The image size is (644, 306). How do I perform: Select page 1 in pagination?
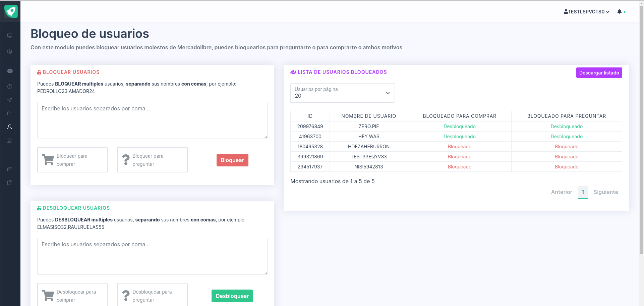583,192
